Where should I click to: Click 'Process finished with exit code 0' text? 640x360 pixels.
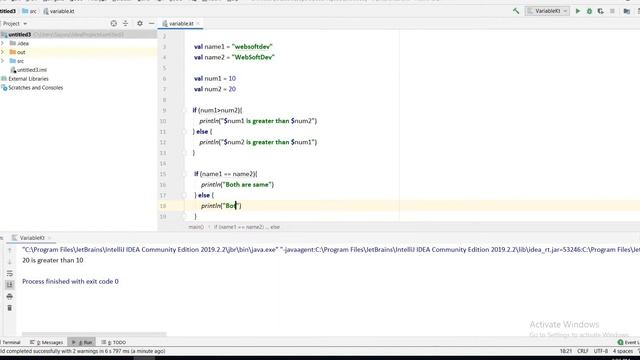[70, 281]
